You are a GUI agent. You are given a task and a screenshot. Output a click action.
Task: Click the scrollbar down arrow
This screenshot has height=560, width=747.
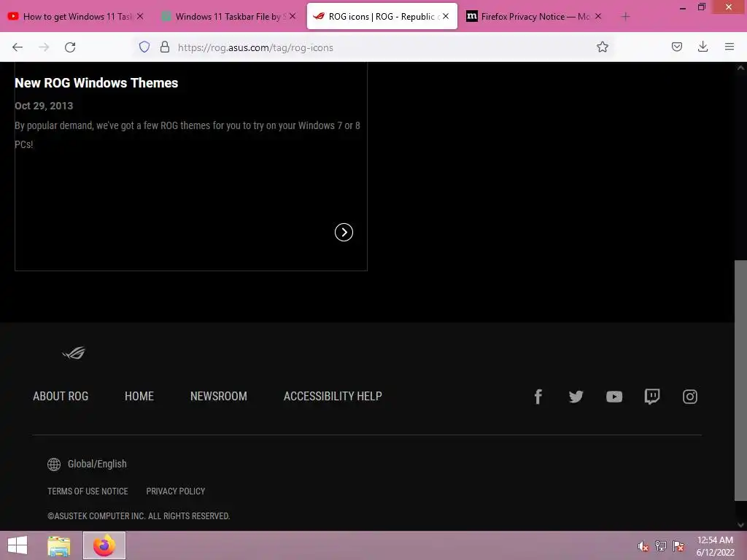click(740, 525)
